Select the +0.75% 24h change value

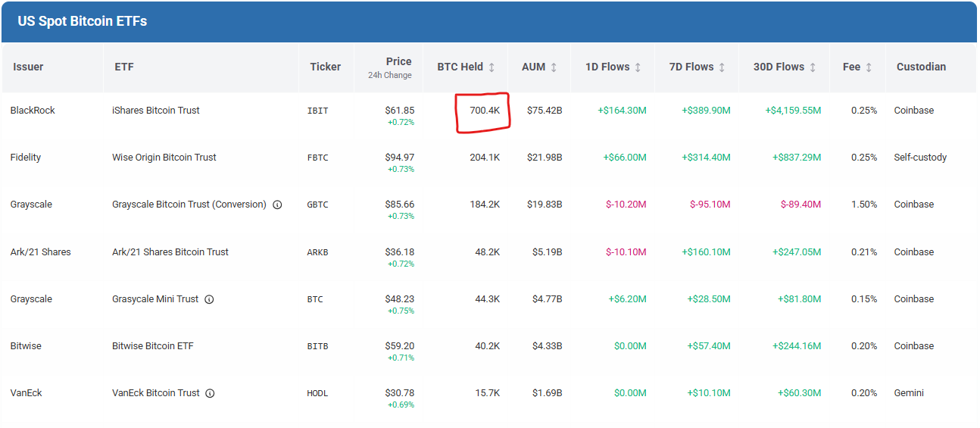(401, 311)
